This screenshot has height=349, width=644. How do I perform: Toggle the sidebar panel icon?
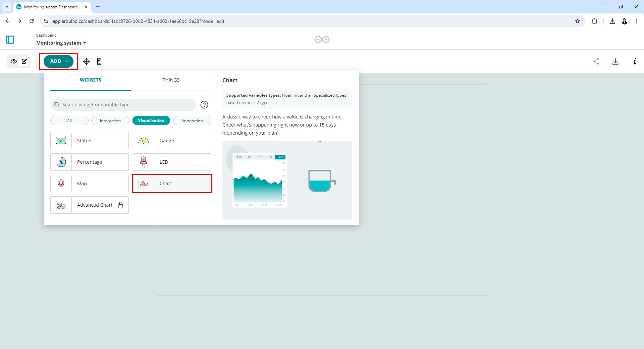(x=10, y=40)
